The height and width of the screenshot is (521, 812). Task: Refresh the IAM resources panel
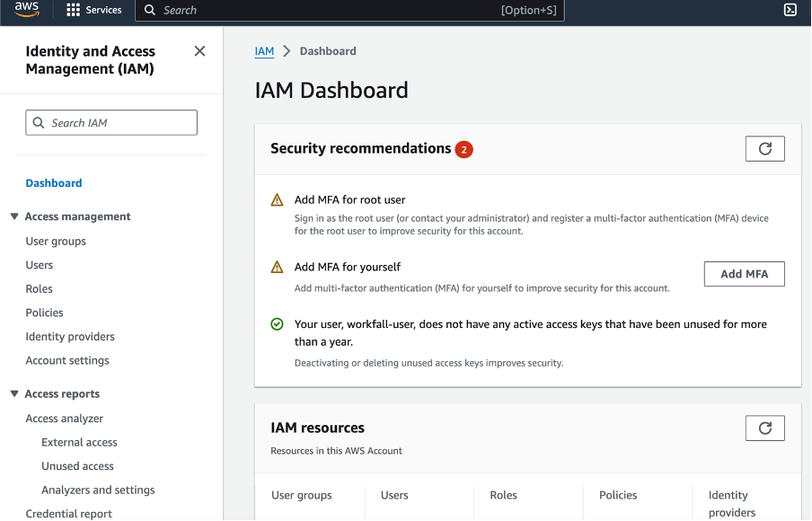click(765, 428)
